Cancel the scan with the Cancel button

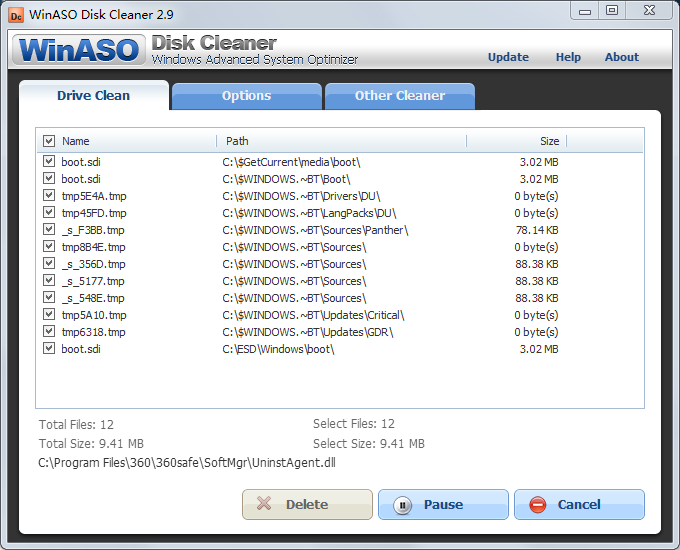coord(579,504)
